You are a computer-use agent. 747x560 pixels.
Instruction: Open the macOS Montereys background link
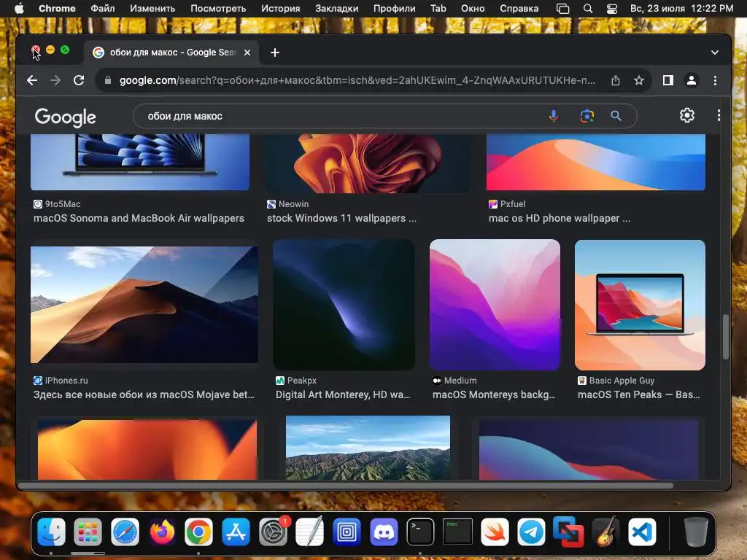494,394
